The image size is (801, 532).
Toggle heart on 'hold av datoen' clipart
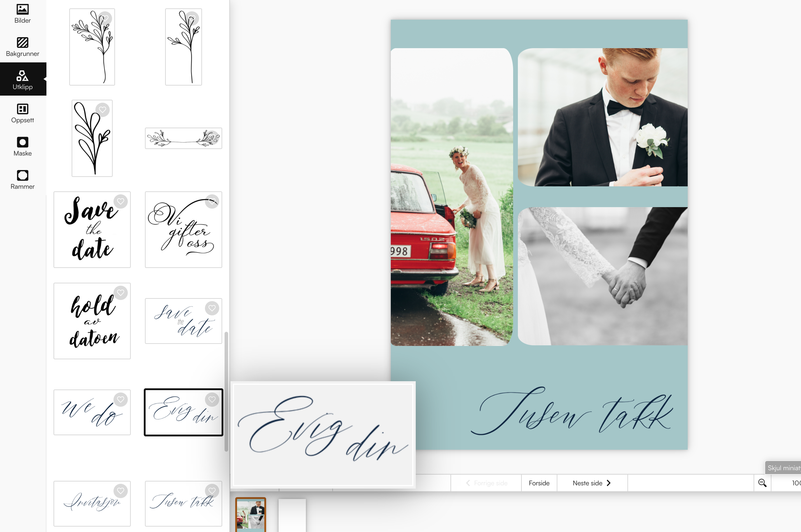pos(121,293)
